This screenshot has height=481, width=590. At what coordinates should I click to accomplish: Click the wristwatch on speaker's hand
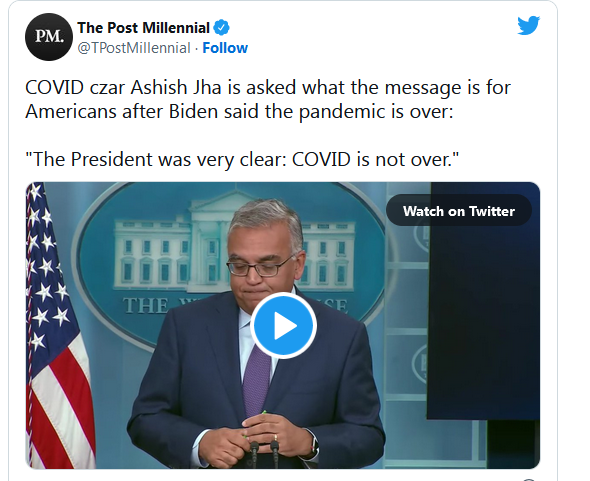point(314,447)
